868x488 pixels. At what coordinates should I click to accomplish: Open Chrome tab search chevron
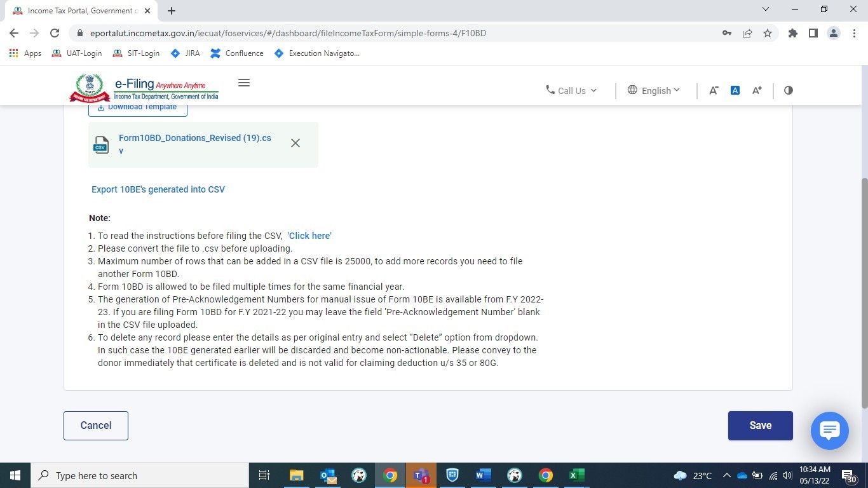coord(765,10)
